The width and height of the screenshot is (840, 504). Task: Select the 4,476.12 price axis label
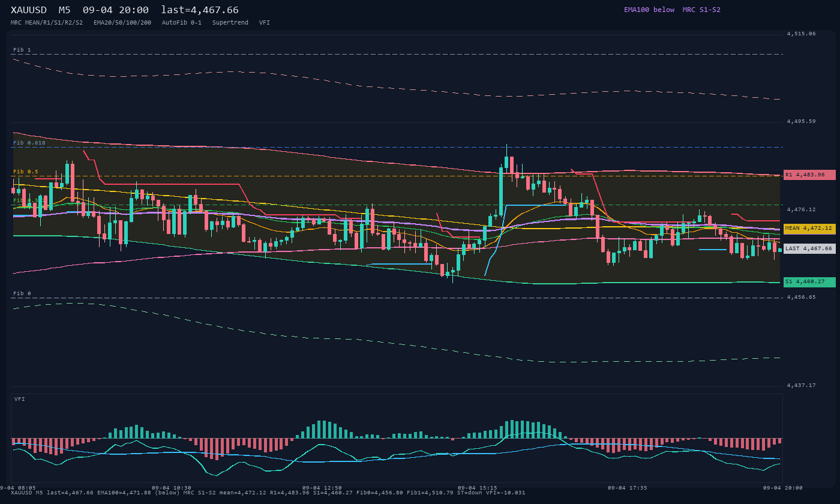pos(801,209)
